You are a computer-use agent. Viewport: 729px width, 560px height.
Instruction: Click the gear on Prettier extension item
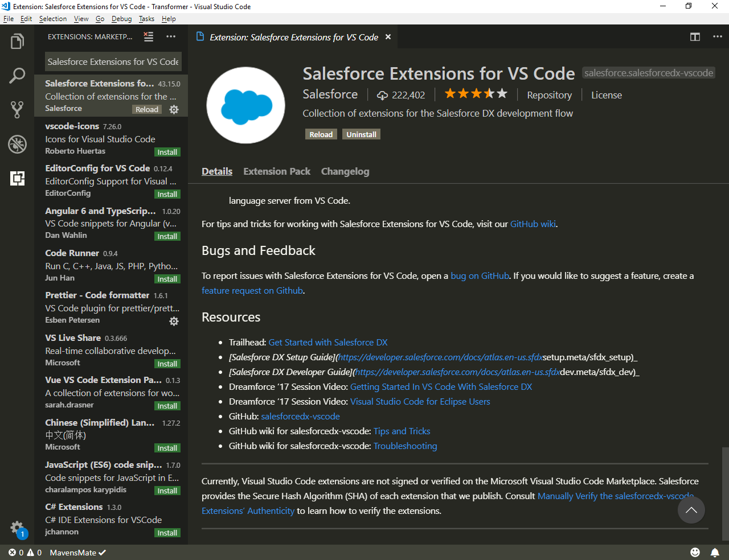click(174, 321)
